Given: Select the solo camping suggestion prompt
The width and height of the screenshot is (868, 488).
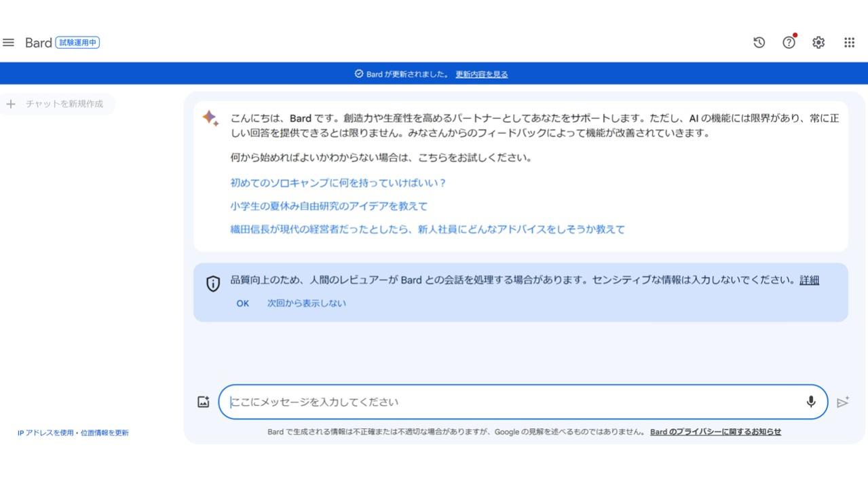Looking at the screenshot, I should click(x=338, y=183).
